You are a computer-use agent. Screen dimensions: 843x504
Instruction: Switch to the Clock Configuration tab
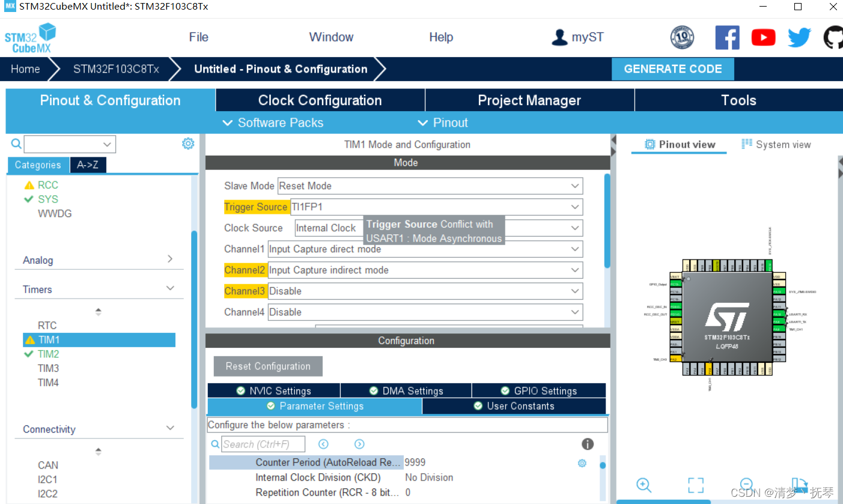pos(320,100)
